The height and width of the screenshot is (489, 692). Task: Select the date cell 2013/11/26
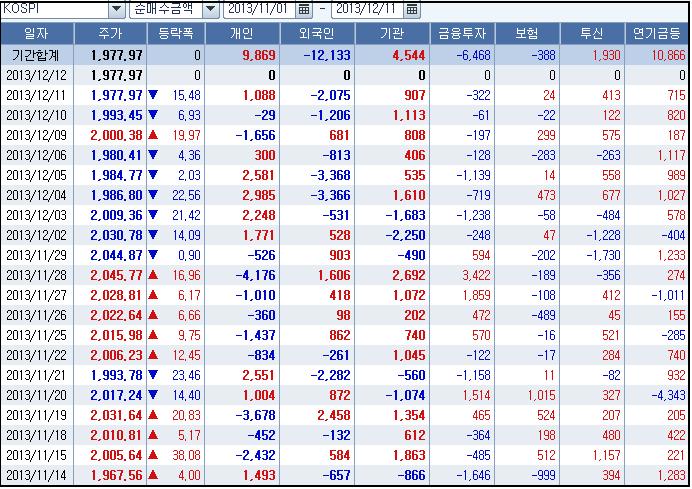(x=37, y=315)
